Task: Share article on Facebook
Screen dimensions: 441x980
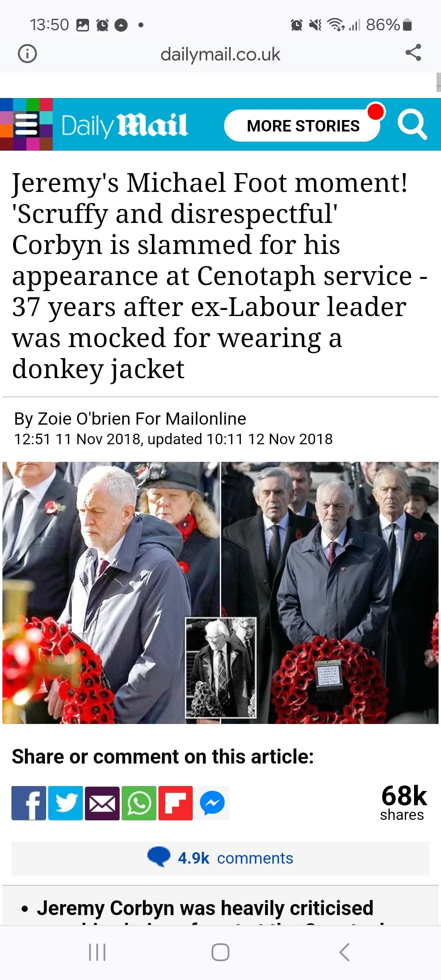Action: [29, 803]
